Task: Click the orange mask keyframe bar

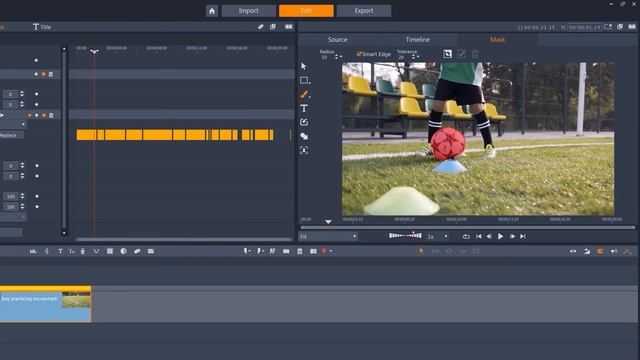Action: (175, 135)
